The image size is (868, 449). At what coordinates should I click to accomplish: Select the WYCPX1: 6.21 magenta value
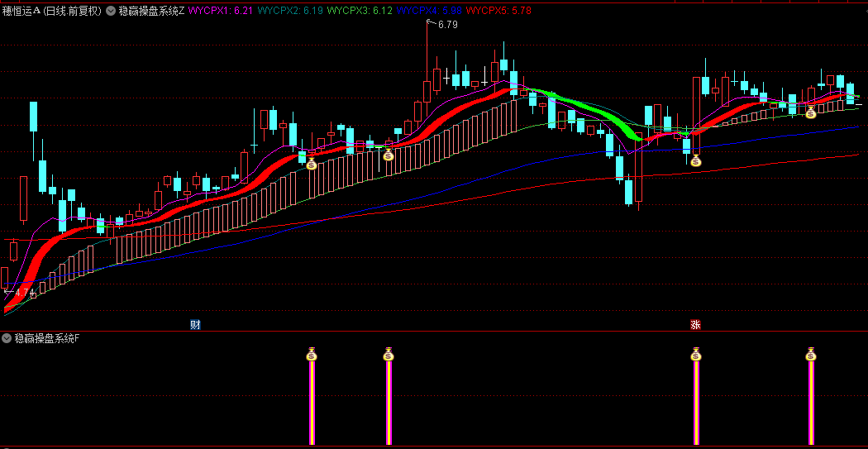[222, 11]
